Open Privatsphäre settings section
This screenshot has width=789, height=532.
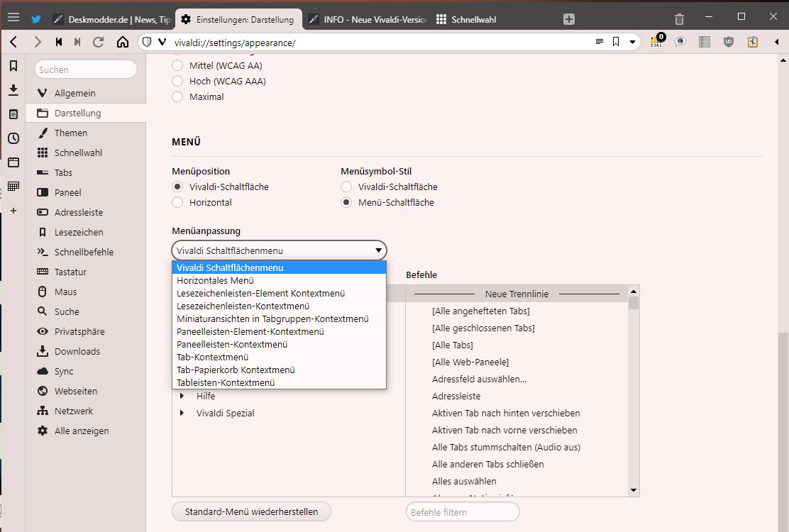[x=86, y=331]
